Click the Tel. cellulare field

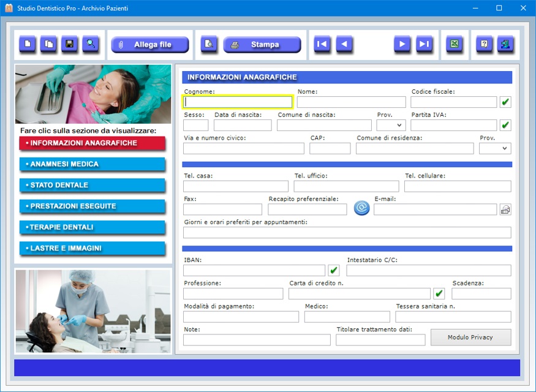click(x=458, y=186)
